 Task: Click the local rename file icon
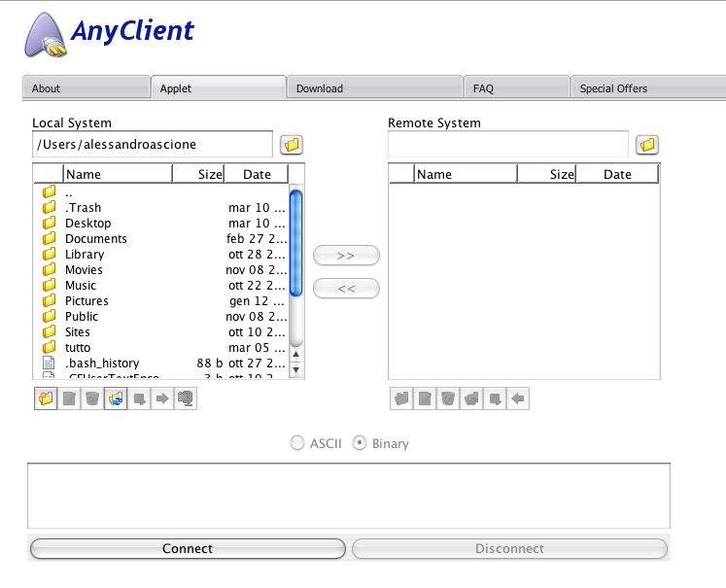[x=69, y=398]
